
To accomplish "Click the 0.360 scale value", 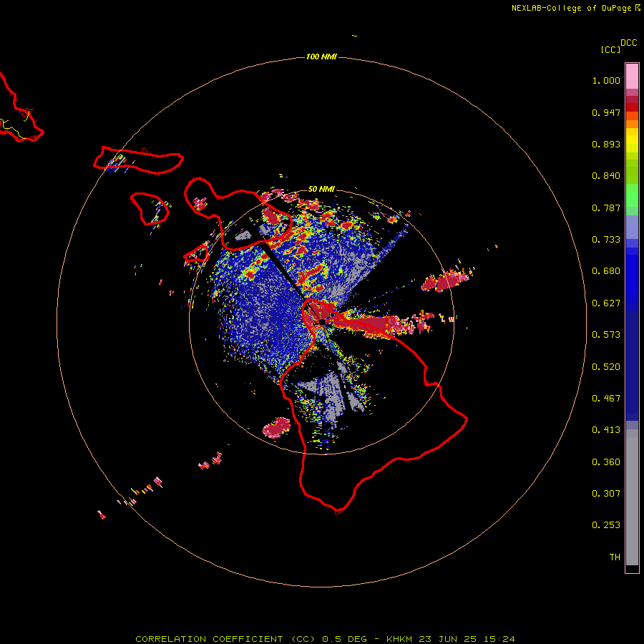I will pos(606,462).
